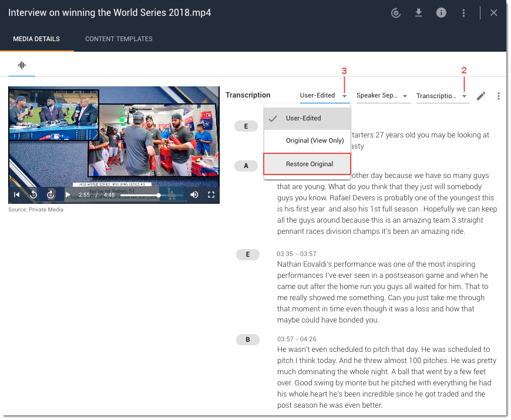Select the audio waveform icon tab
Screen dimensions: 511x420
pyautogui.click(x=22, y=65)
